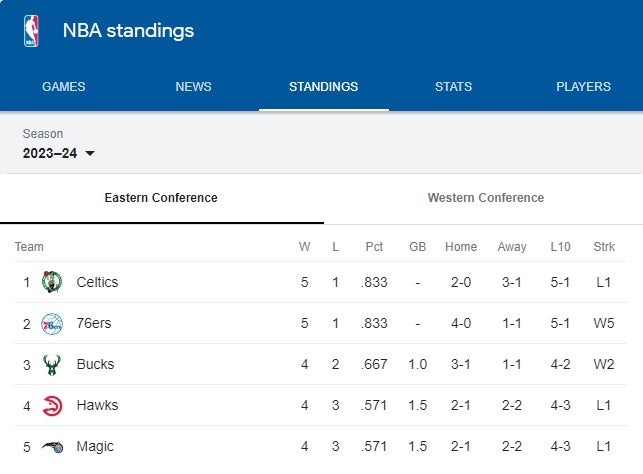Open the Celtics team name link
This screenshot has width=643, height=474.
(97, 282)
